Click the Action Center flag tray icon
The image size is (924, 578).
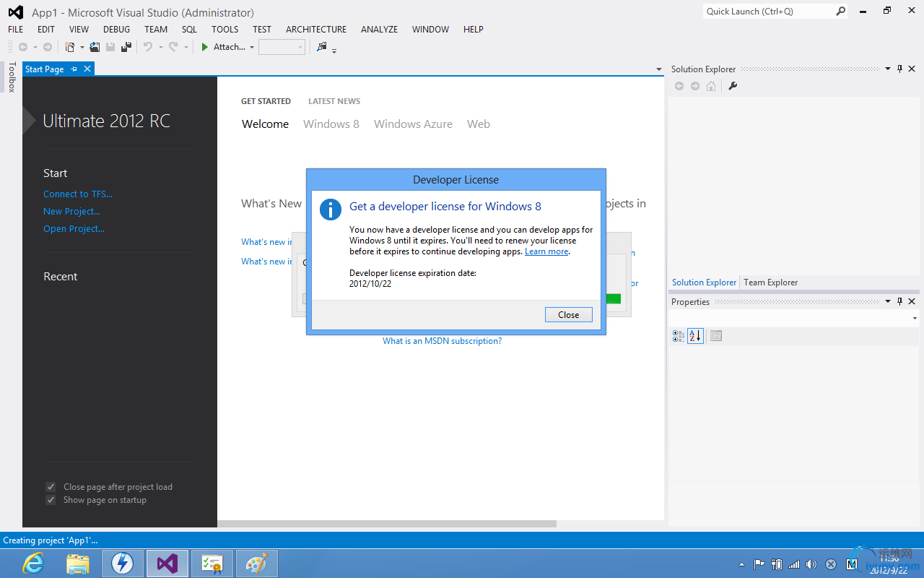(x=759, y=564)
